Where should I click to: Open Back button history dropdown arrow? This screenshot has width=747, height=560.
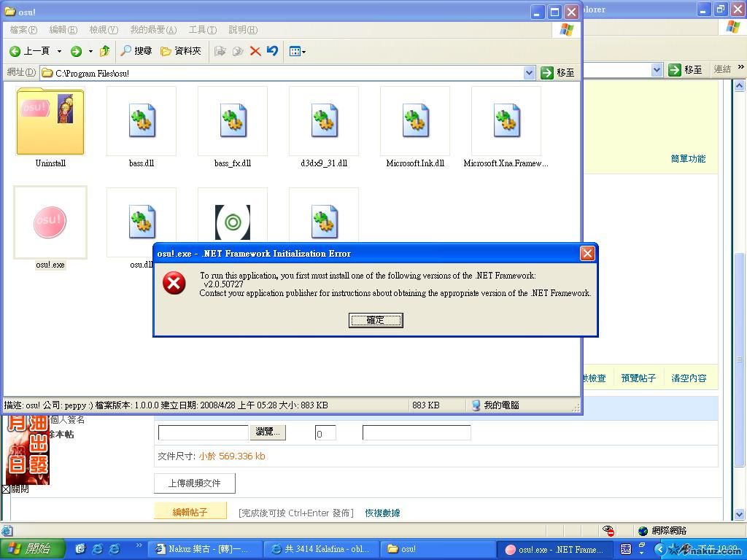tap(60, 51)
